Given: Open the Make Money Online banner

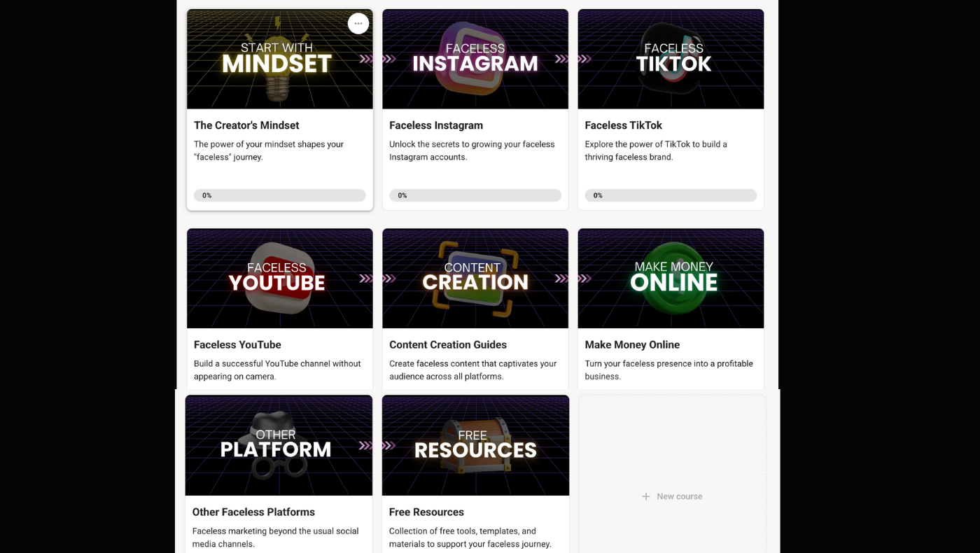Looking at the screenshot, I should pyautogui.click(x=671, y=278).
